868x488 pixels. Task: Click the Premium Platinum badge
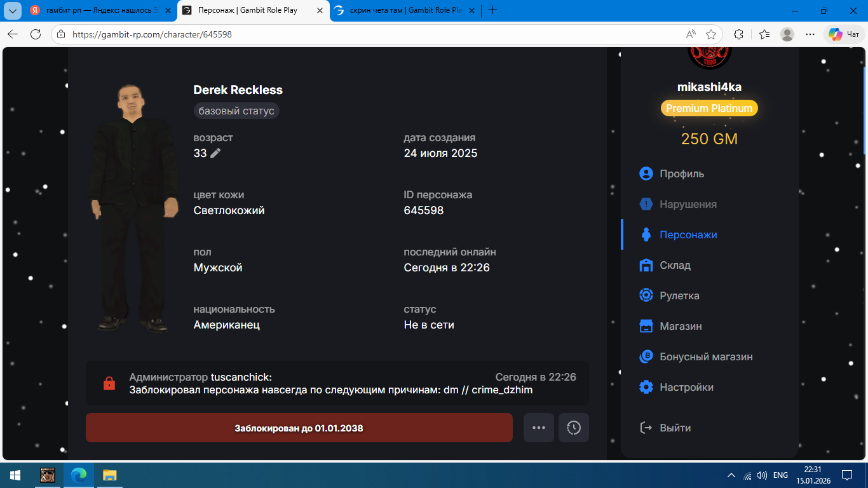709,108
